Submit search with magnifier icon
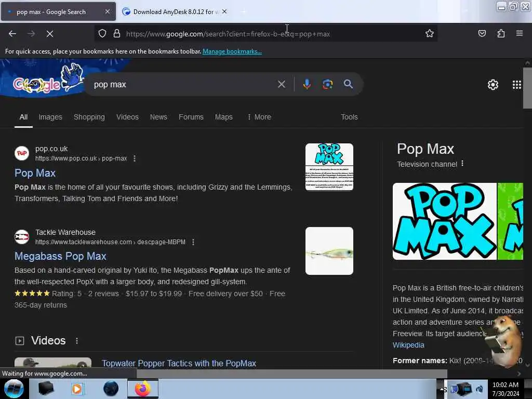 [x=348, y=84]
